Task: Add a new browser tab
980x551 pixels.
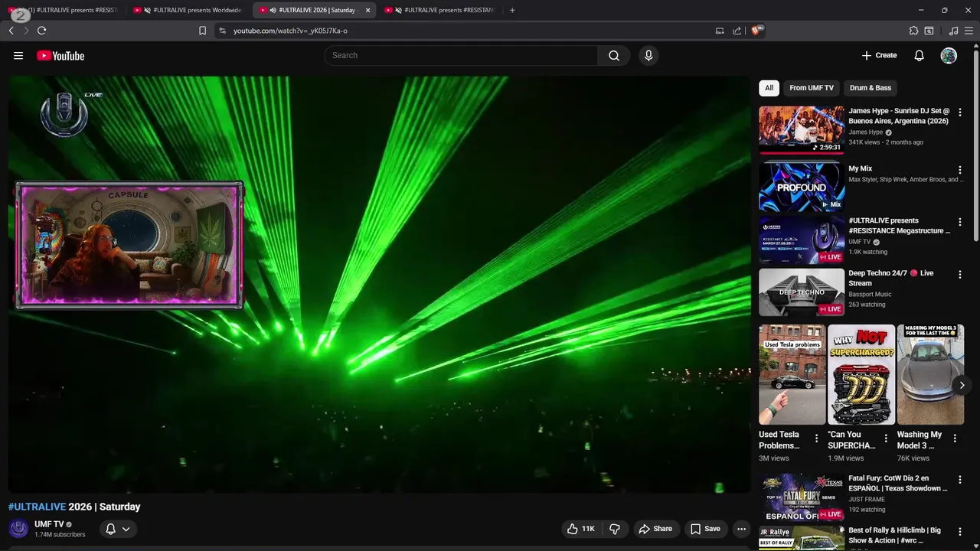Action: pyautogui.click(x=512, y=10)
